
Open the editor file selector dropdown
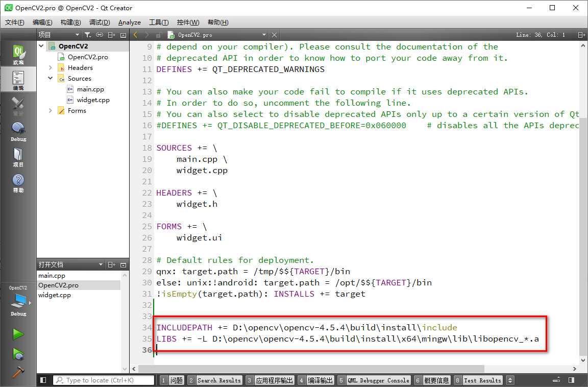coord(217,35)
